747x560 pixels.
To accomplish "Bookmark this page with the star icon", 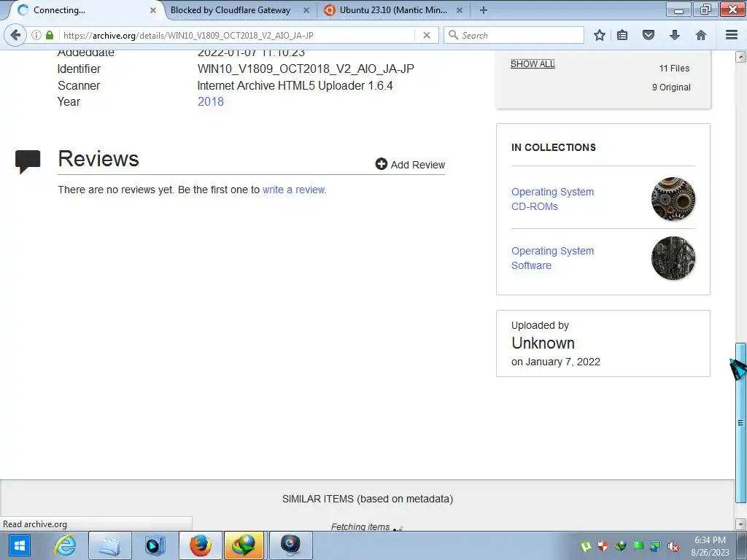I will point(600,35).
